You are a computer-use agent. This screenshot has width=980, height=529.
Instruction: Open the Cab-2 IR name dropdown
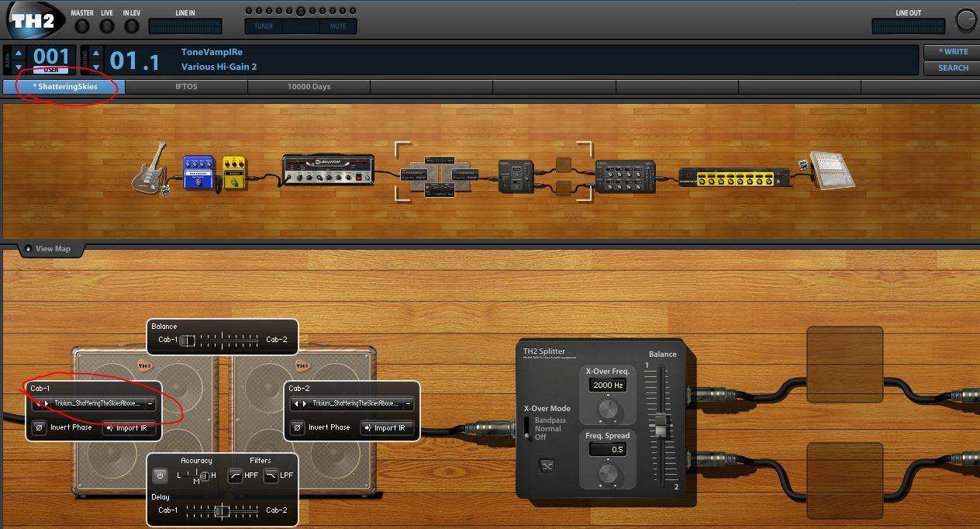[x=355, y=403]
